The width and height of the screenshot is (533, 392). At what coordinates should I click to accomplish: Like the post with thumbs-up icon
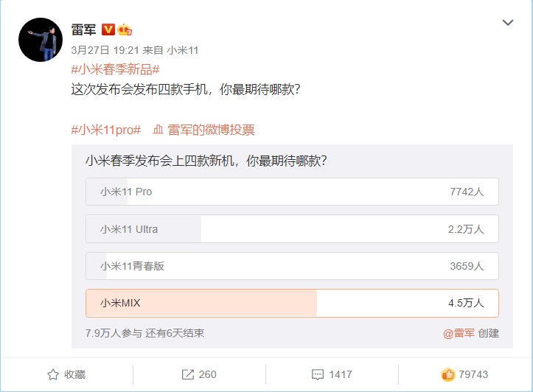447,374
